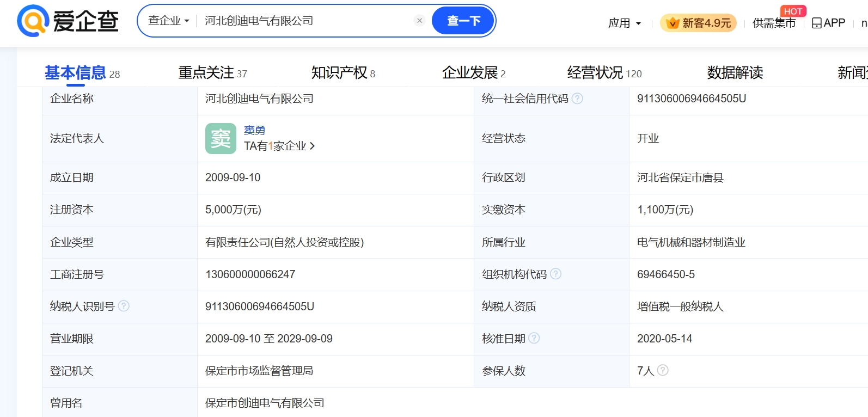This screenshot has height=417, width=868.
Task: Switch to the 经营状况 tab
Action: point(604,72)
